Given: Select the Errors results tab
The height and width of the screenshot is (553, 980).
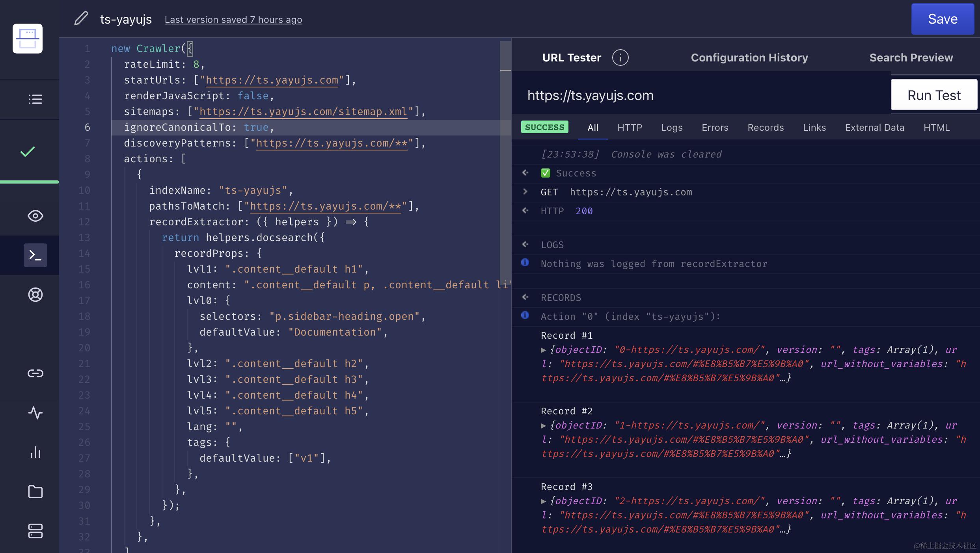Looking at the screenshot, I should [715, 127].
